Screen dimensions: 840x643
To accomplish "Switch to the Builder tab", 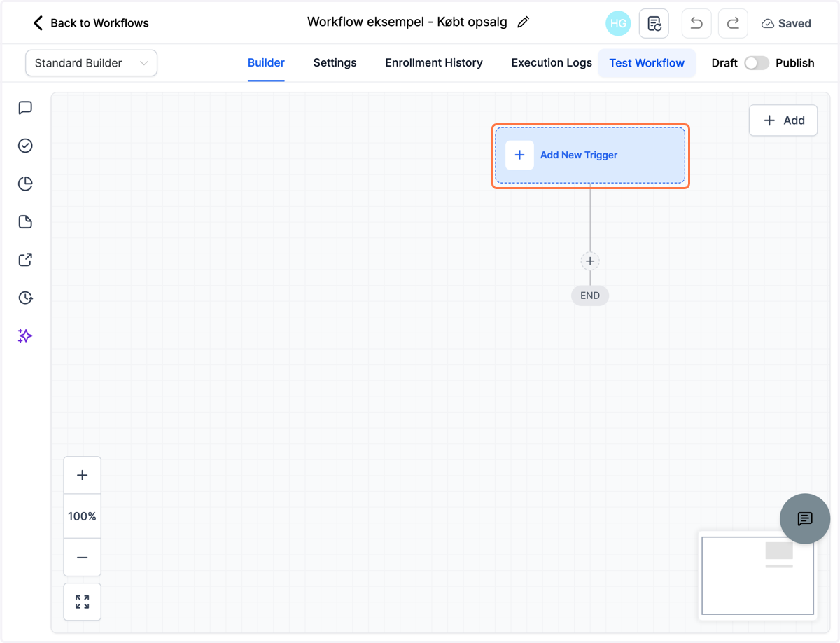I will click(x=266, y=63).
